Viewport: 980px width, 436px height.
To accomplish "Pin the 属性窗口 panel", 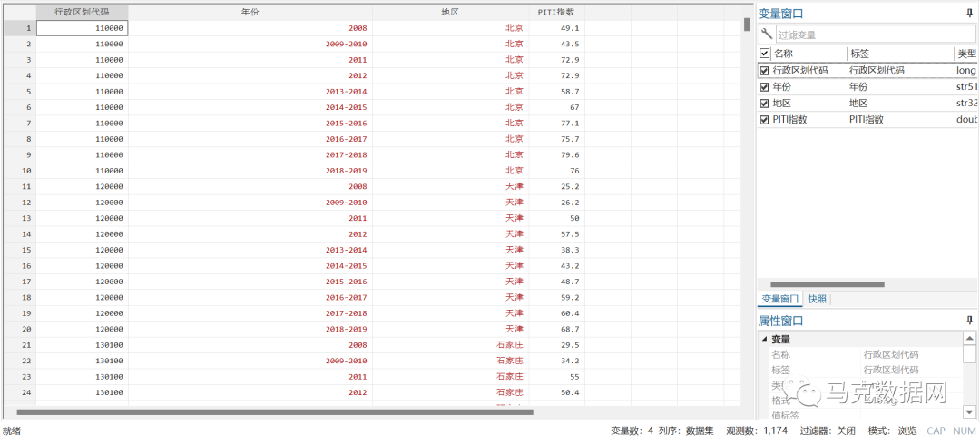I will (x=969, y=321).
